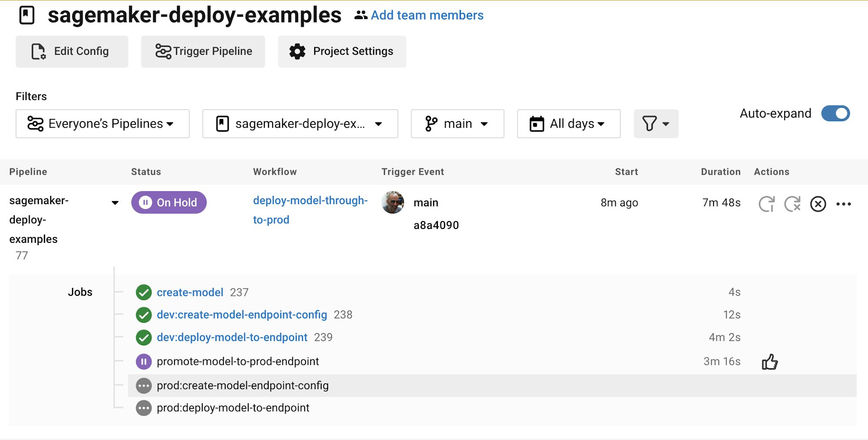The image size is (868, 440).
Task: Click the user avatar in Trigger Event
Action: (x=392, y=202)
